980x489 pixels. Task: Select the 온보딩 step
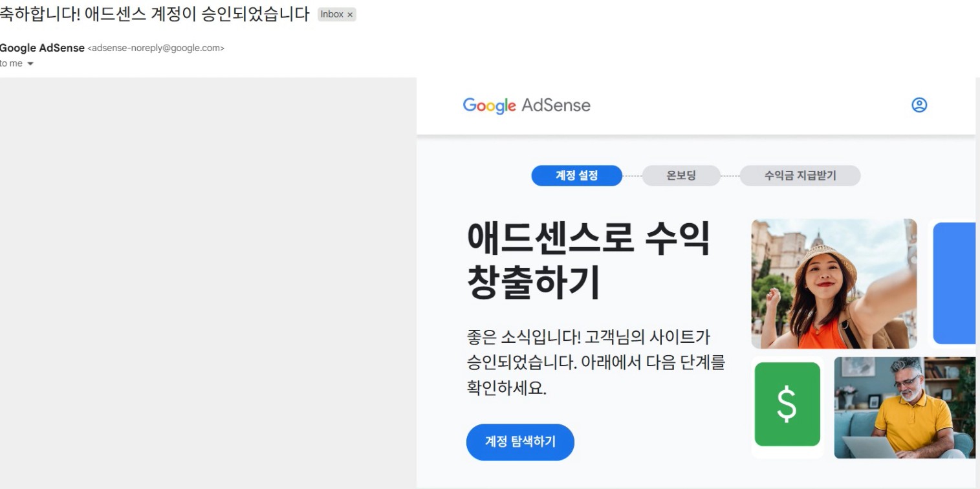(x=681, y=175)
